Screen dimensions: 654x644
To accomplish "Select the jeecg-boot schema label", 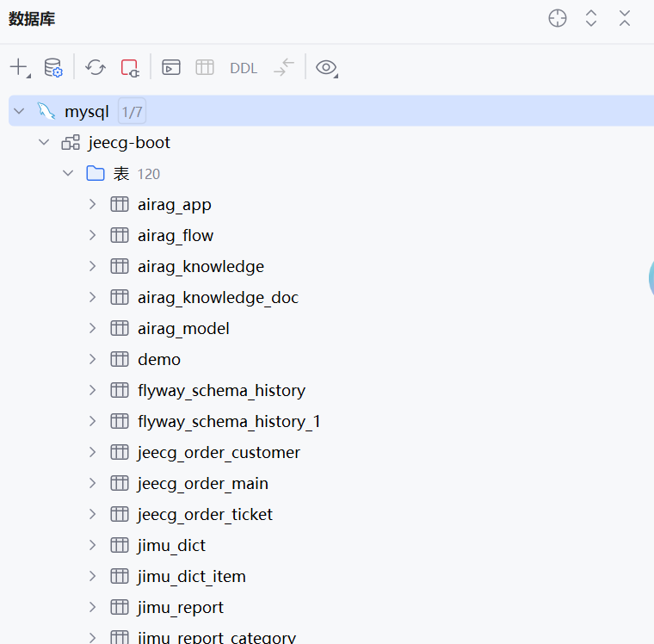I will [129, 143].
